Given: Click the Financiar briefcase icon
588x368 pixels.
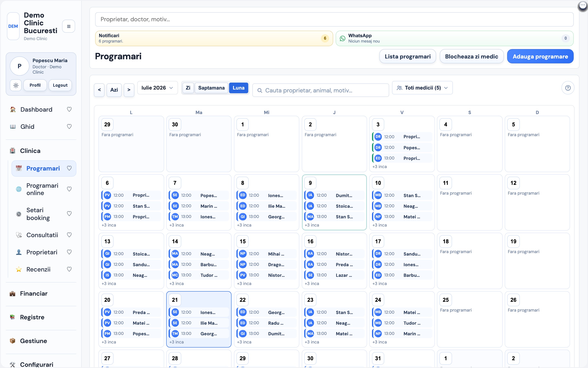Looking at the screenshot, I should (12, 294).
